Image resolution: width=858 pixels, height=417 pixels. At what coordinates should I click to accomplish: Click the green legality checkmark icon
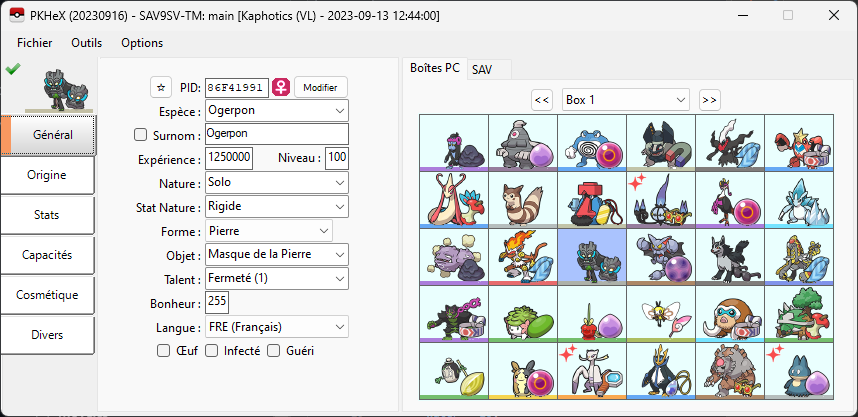(13, 69)
